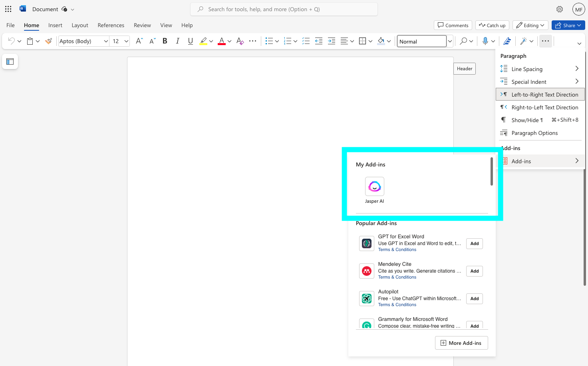The image size is (588, 366).
Task: Click the Paste clipboard icon
Action: coord(30,41)
